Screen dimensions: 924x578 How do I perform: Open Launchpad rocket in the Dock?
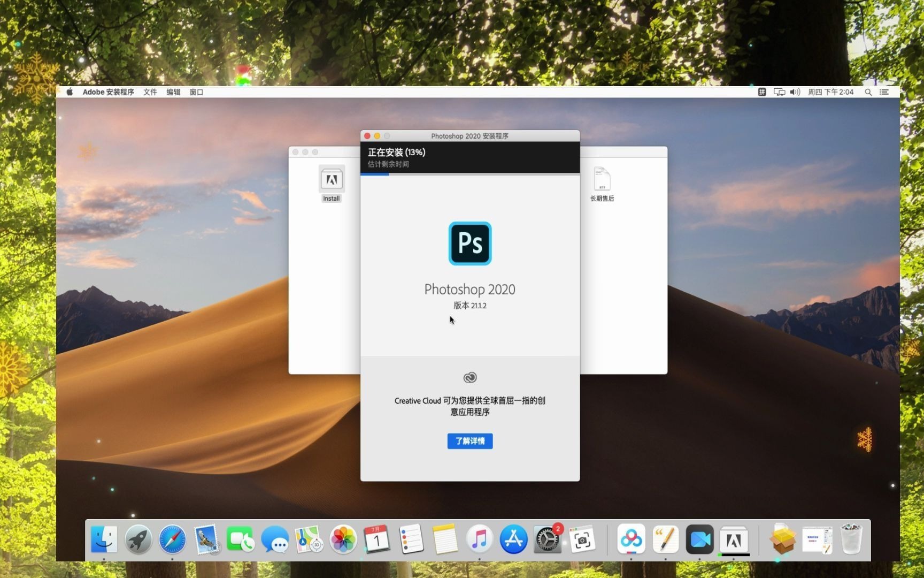138,539
